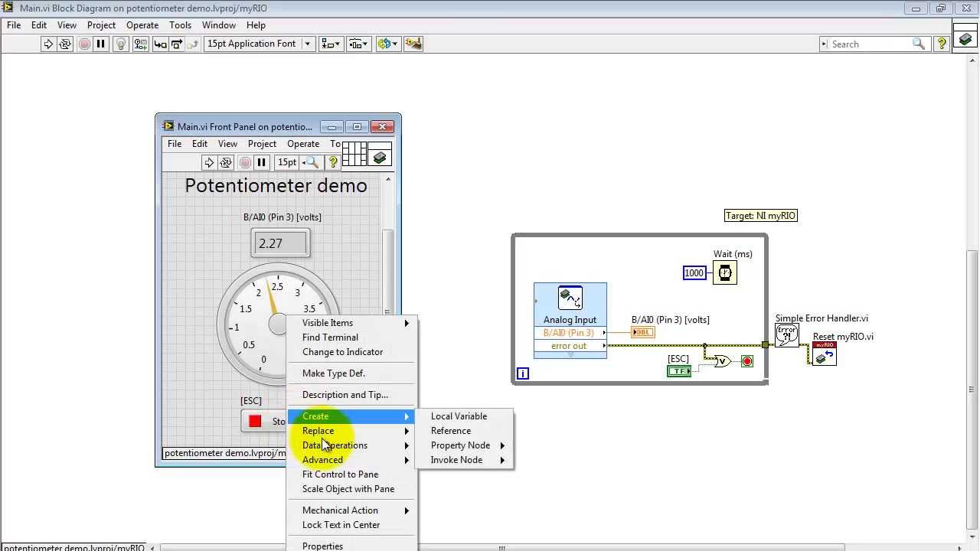The image size is (980, 551).
Task: Expand the Visible Items submenu
Action: click(353, 323)
